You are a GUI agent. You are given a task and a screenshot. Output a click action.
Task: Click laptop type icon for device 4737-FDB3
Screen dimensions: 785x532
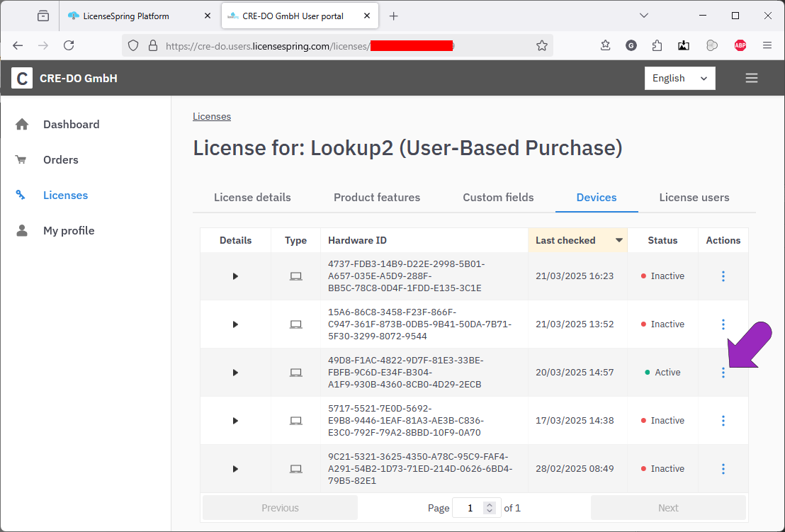coord(296,276)
